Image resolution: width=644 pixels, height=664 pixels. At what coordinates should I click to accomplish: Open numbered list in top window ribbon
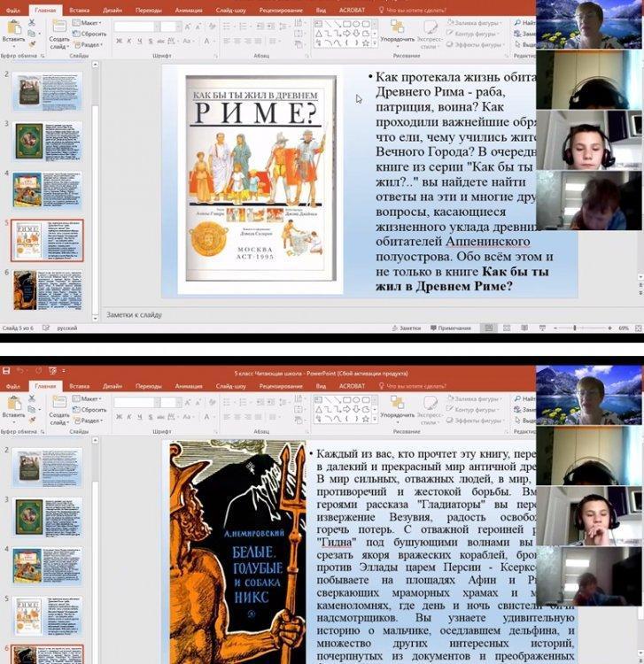pyautogui.click(x=244, y=27)
